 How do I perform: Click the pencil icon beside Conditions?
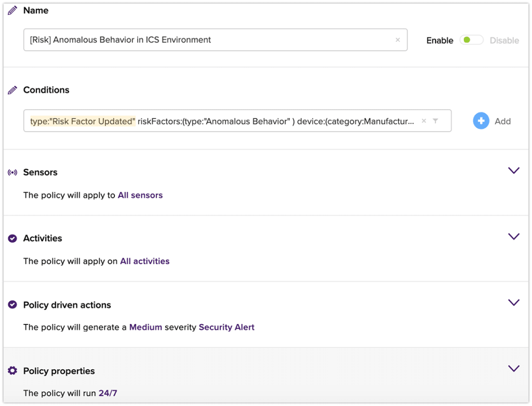point(12,90)
